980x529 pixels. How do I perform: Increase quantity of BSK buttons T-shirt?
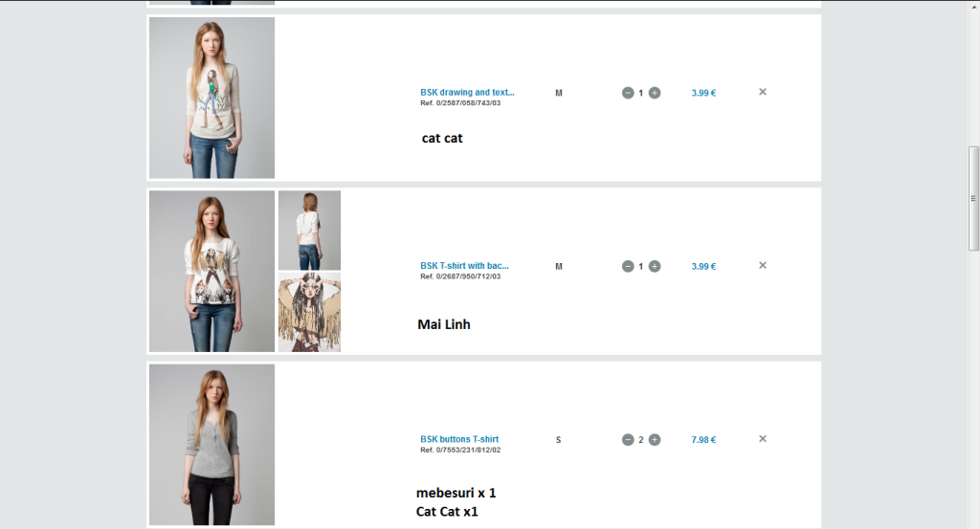pyautogui.click(x=655, y=440)
